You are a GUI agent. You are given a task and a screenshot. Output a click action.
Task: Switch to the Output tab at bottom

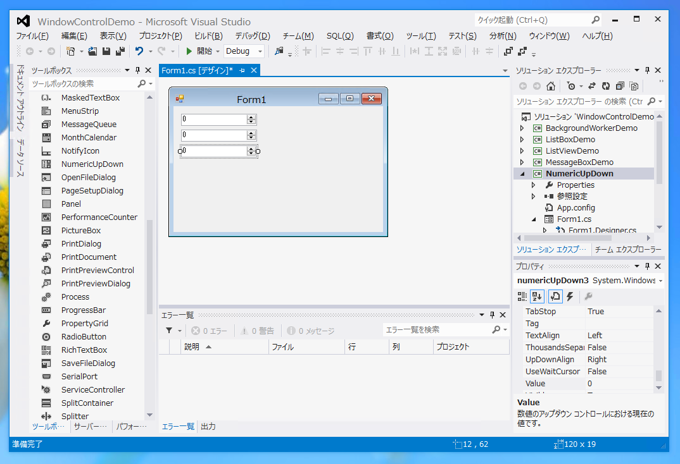208,426
